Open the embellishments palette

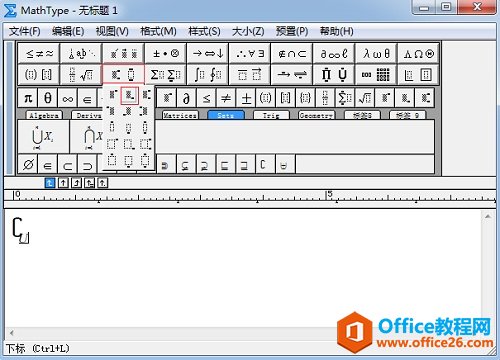(x=123, y=53)
